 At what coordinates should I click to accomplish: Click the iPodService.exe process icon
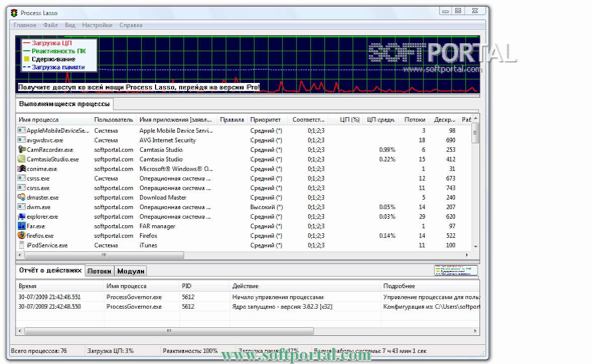[x=22, y=245]
